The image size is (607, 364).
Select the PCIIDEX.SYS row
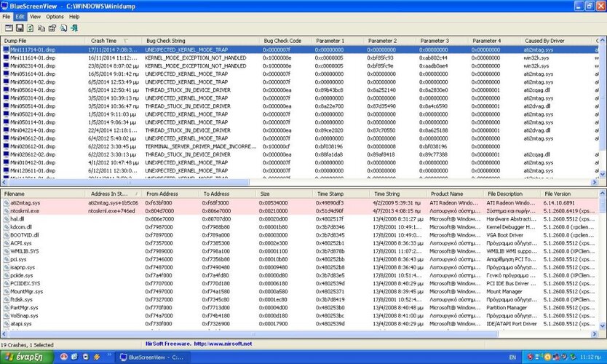(x=299, y=283)
